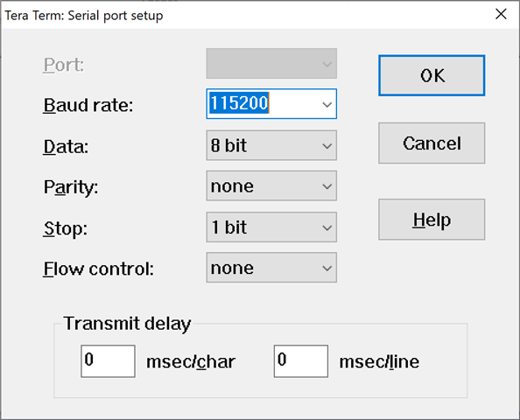
Task: Open the Stop bits dropdown
Action: click(x=271, y=227)
